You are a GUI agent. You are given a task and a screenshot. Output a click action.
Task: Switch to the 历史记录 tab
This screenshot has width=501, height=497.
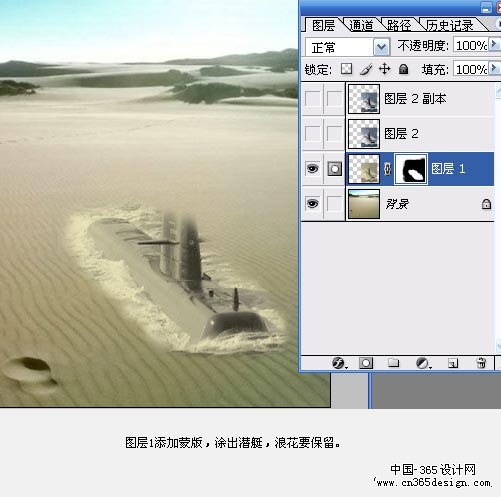point(450,25)
